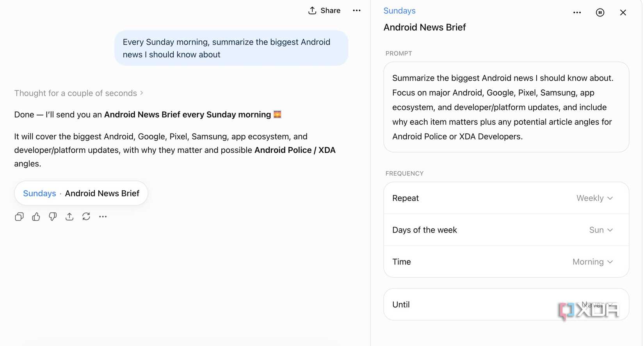Pause the Android News Brief task
The width and height of the screenshot is (644, 346).
click(x=600, y=12)
